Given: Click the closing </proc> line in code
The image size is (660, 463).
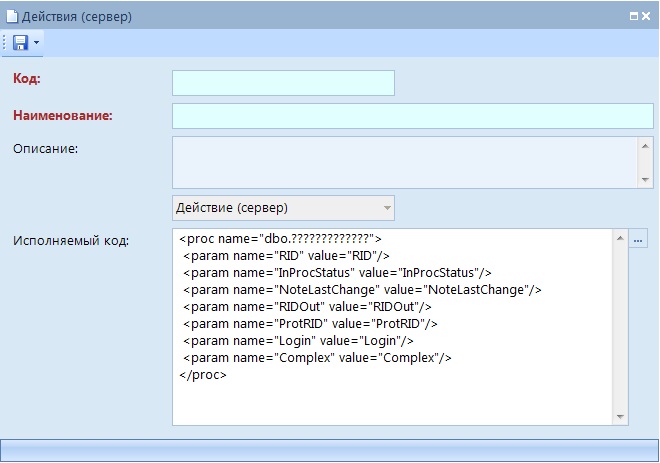Looking at the screenshot, I should [204, 375].
